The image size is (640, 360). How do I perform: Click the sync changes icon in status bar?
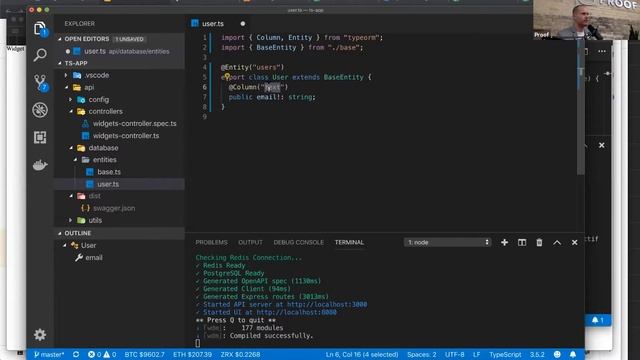click(x=76, y=354)
